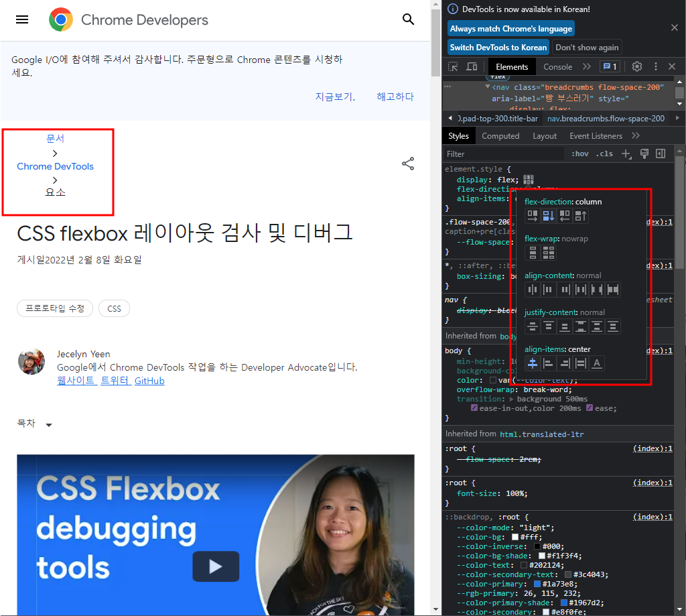Set flex-direction to column

(549, 216)
